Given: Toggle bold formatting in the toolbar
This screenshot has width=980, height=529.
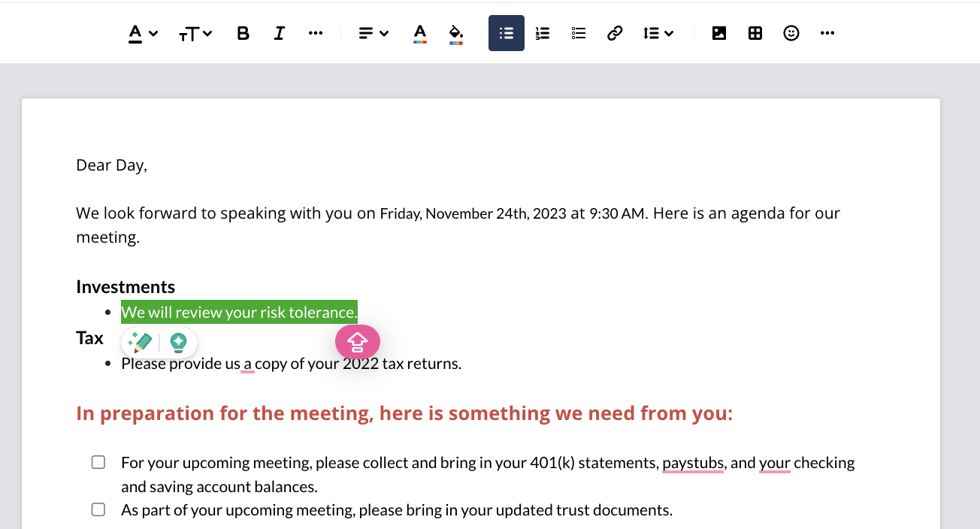Looking at the screenshot, I should [243, 33].
